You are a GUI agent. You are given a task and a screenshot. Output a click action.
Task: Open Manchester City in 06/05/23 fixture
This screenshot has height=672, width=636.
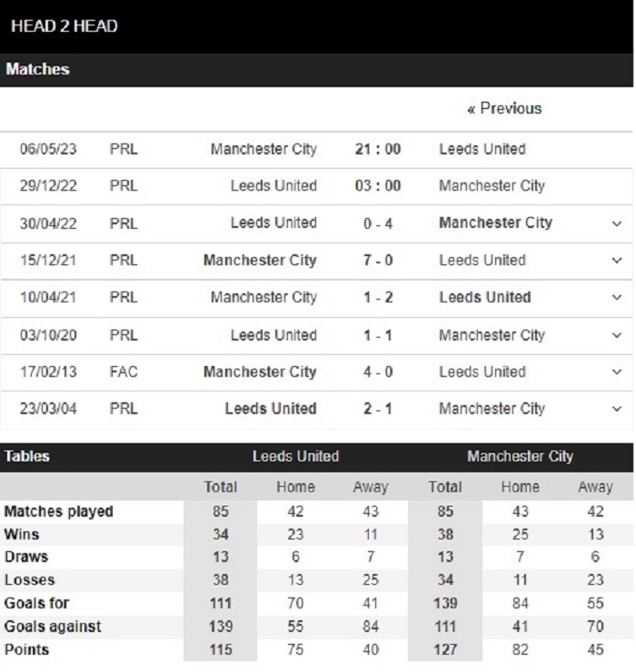click(263, 149)
